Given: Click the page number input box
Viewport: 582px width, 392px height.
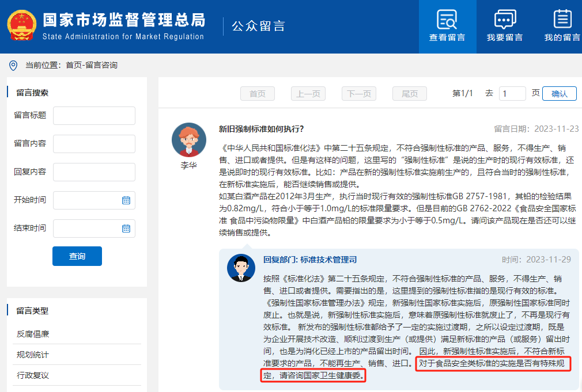Looking at the screenshot, I should [x=512, y=93].
